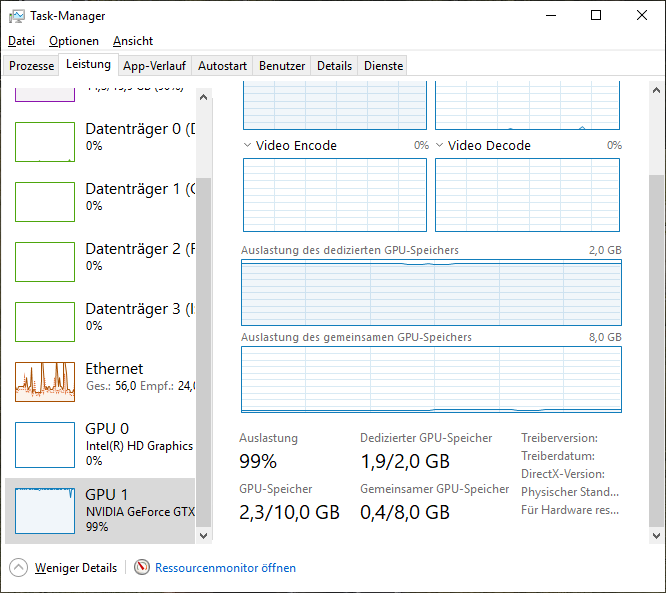The height and width of the screenshot is (593, 666).
Task: Switch to the Dienste tab
Action: pyautogui.click(x=383, y=66)
